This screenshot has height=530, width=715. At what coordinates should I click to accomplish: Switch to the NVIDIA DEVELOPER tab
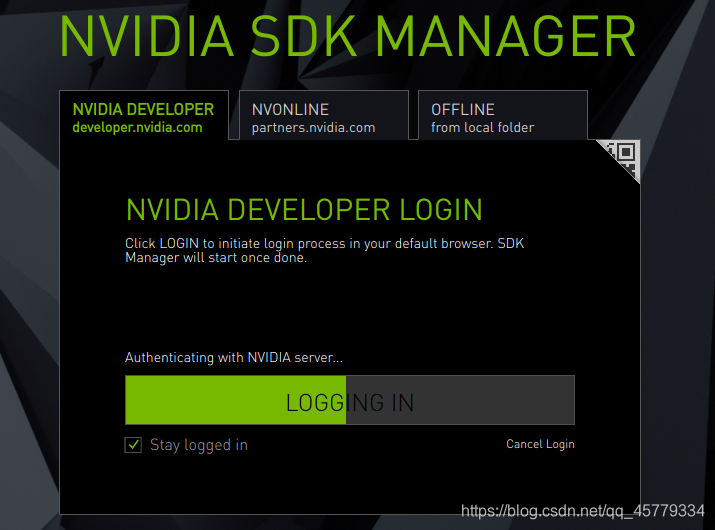pyautogui.click(x=144, y=115)
